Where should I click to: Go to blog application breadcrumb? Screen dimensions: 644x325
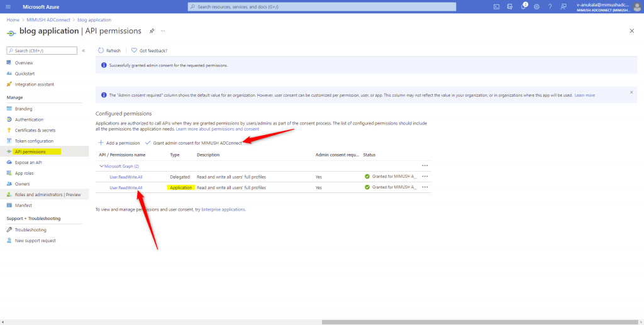[94, 19]
